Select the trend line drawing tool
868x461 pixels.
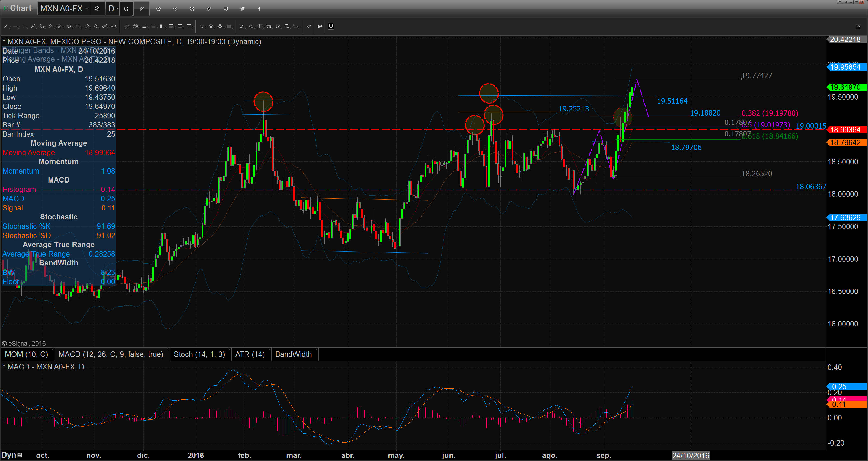6,26
